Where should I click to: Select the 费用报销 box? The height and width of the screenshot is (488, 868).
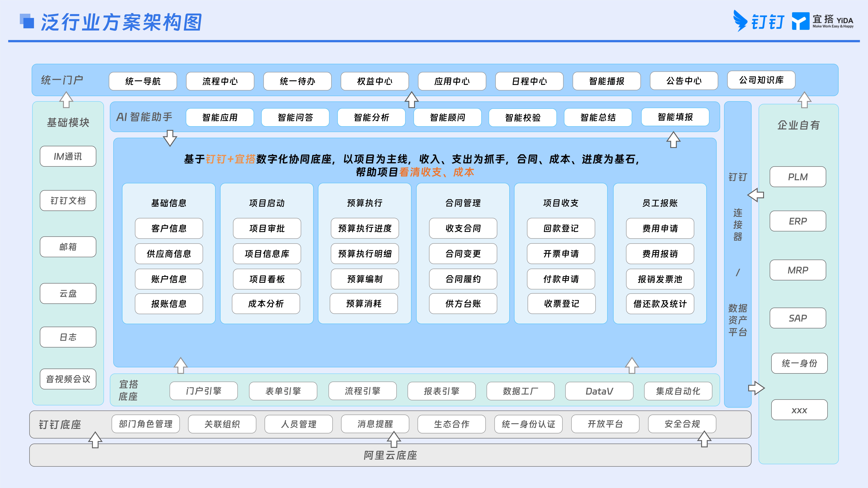[660, 254]
